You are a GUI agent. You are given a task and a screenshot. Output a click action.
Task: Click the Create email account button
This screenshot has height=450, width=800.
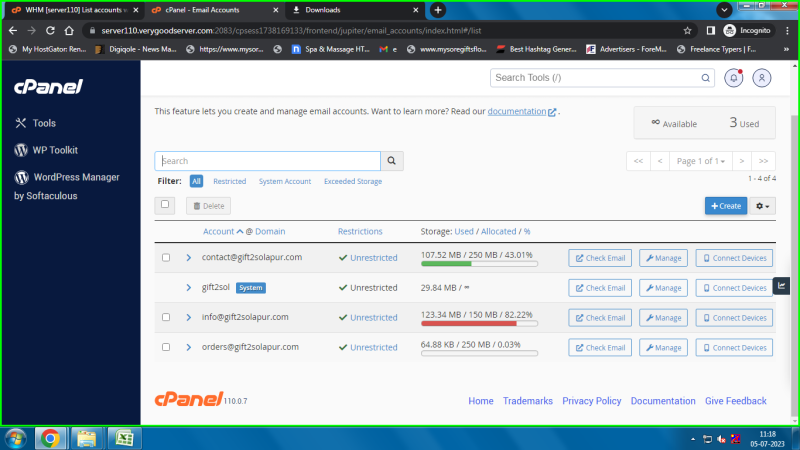725,205
